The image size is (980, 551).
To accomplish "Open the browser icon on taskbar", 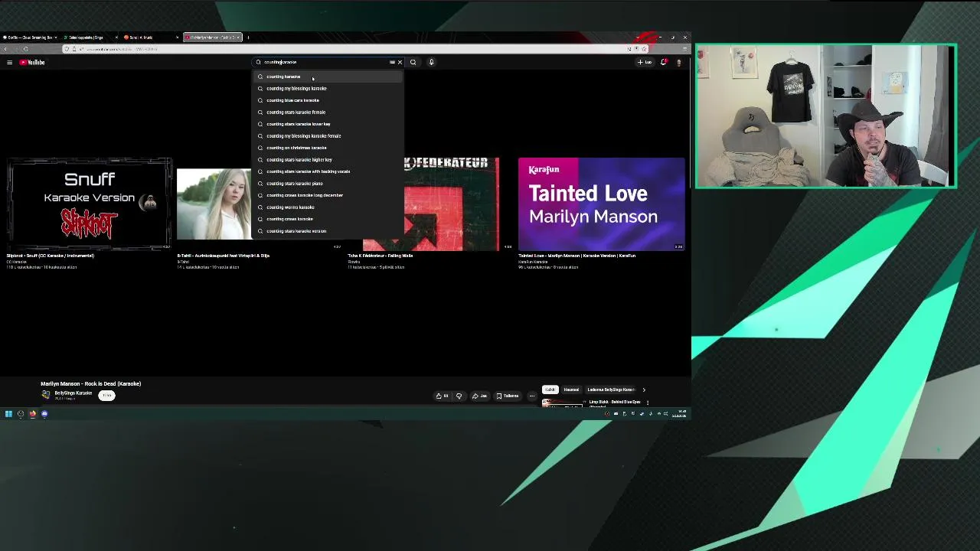I will 32,414.
